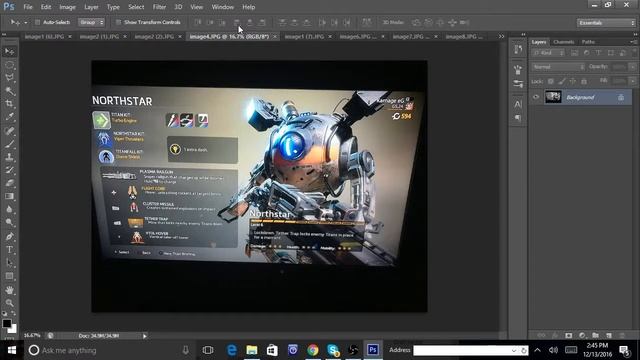The height and width of the screenshot is (360, 640).
Task: Toggle the filter for pixel layers
Action: (x=574, y=53)
